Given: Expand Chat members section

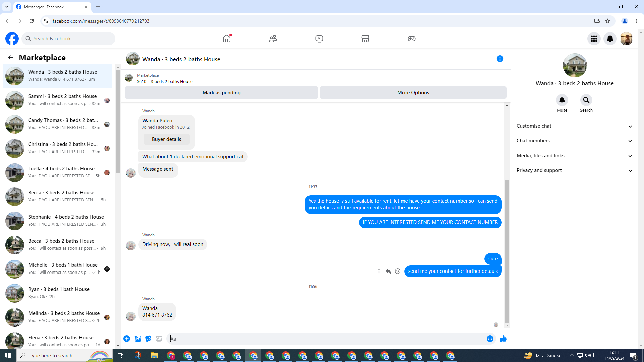Looking at the screenshot, I should tap(574, 141).
